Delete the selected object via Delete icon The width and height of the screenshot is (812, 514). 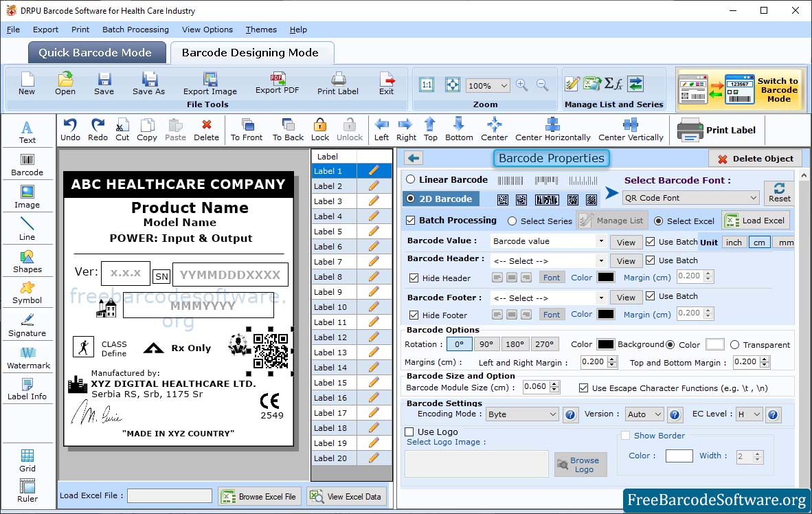click(206, 130)
